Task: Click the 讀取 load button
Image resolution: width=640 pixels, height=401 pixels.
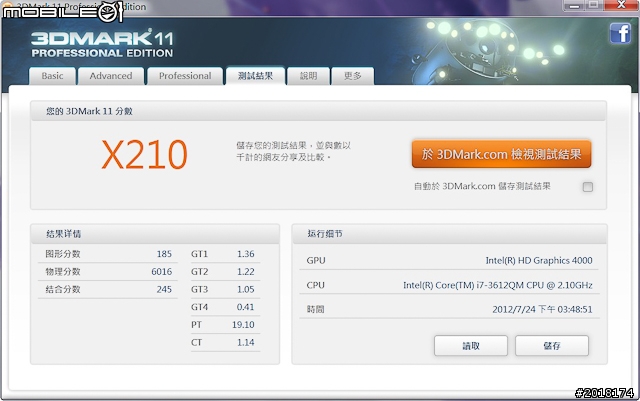Action: click(471, 346)
